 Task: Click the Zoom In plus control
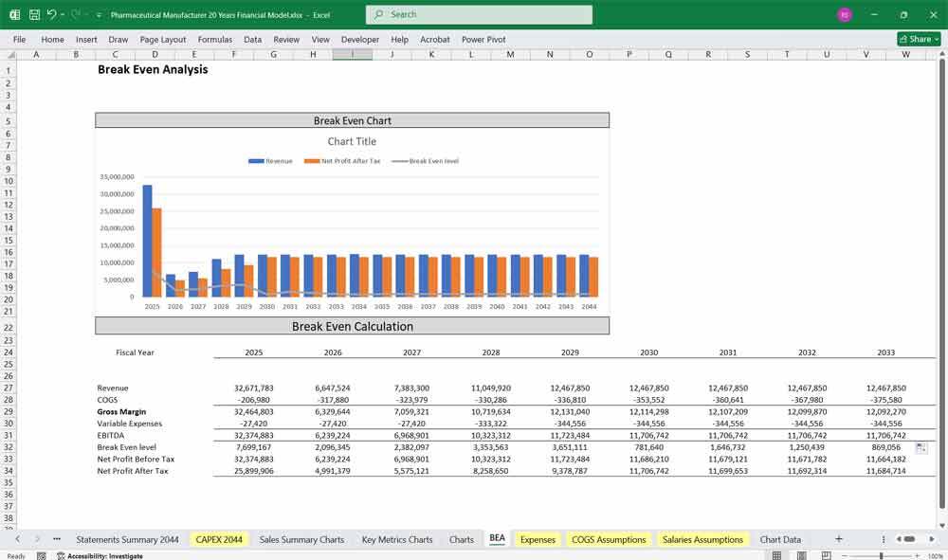coord(916,554)
